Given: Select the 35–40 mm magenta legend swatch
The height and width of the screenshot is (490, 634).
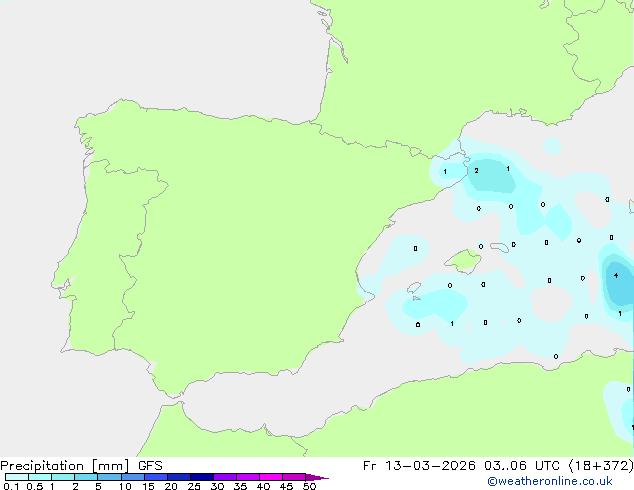Looking at the screenshot, I should click(248, 477).
